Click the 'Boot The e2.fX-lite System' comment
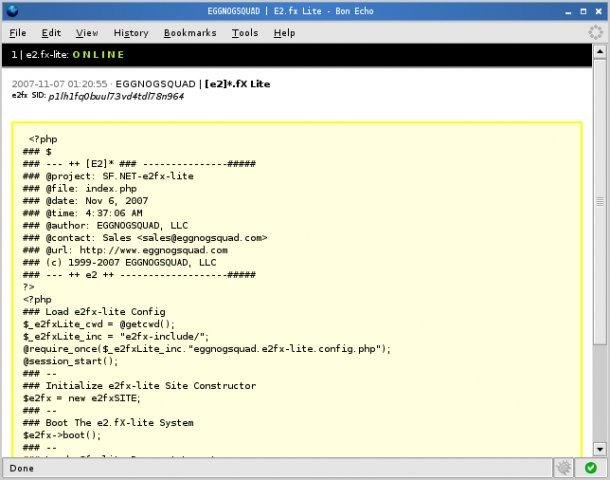 [108, 423]
